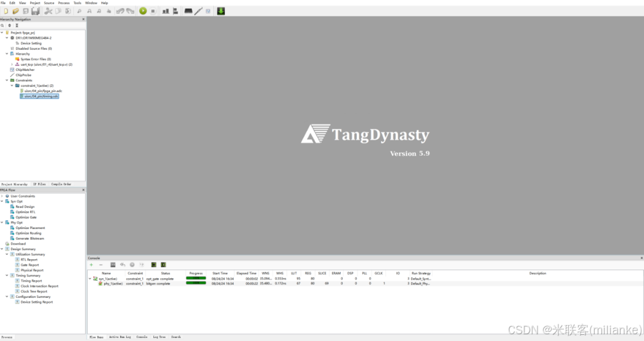644x341 pixels.
Task: Switch to the Compile Order tab
Action: [61, 184]
